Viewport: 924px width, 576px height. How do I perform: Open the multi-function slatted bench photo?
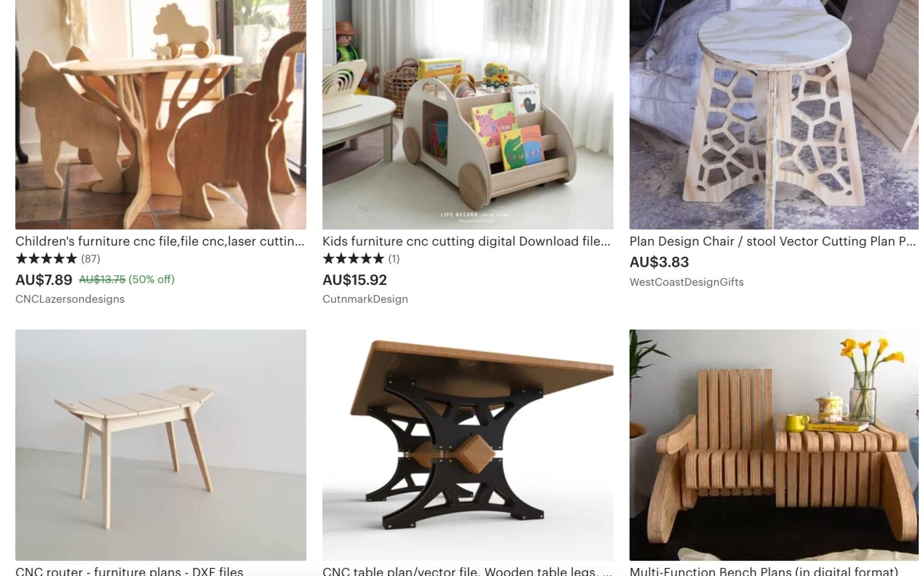[774, 445]
